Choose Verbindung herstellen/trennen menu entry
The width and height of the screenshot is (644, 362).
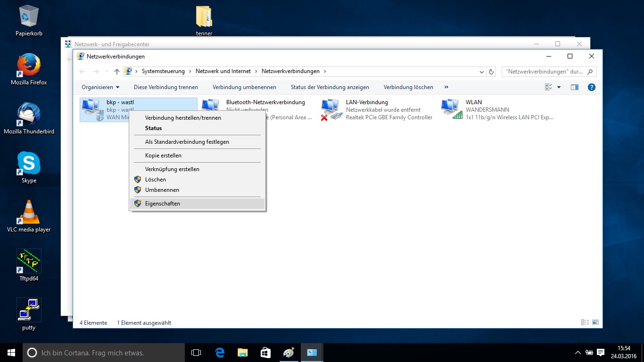(183, 118)
